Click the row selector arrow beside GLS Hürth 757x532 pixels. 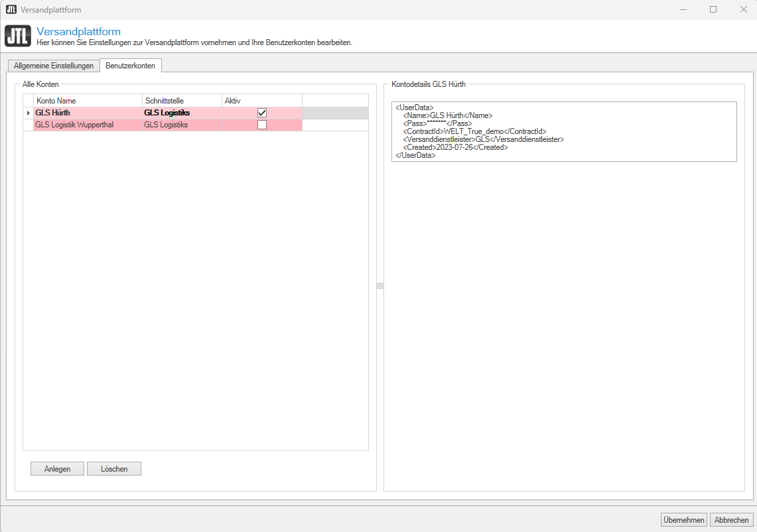click(28, 113)
